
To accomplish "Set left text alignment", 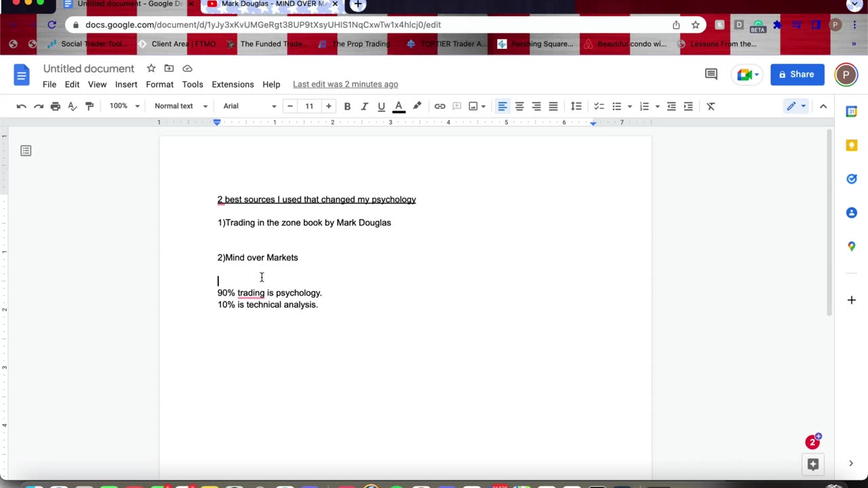I will pos(502,106).
